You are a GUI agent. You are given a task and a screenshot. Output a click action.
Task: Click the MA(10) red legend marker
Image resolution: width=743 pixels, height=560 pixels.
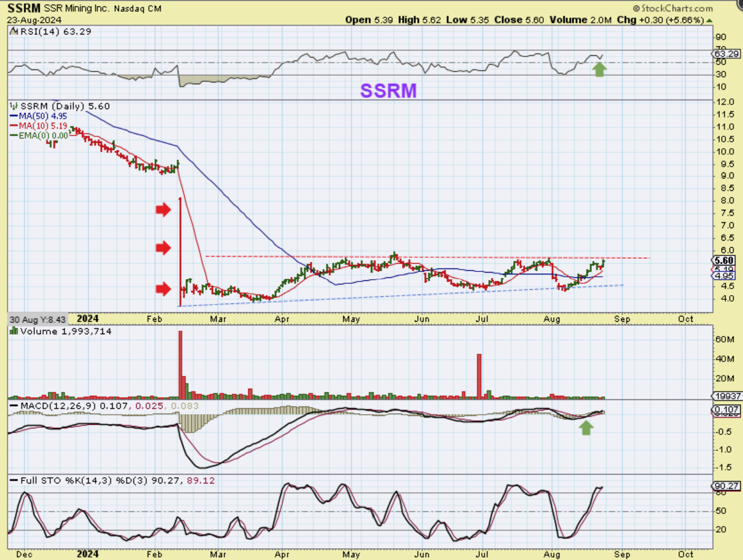[x=14, y=126]
